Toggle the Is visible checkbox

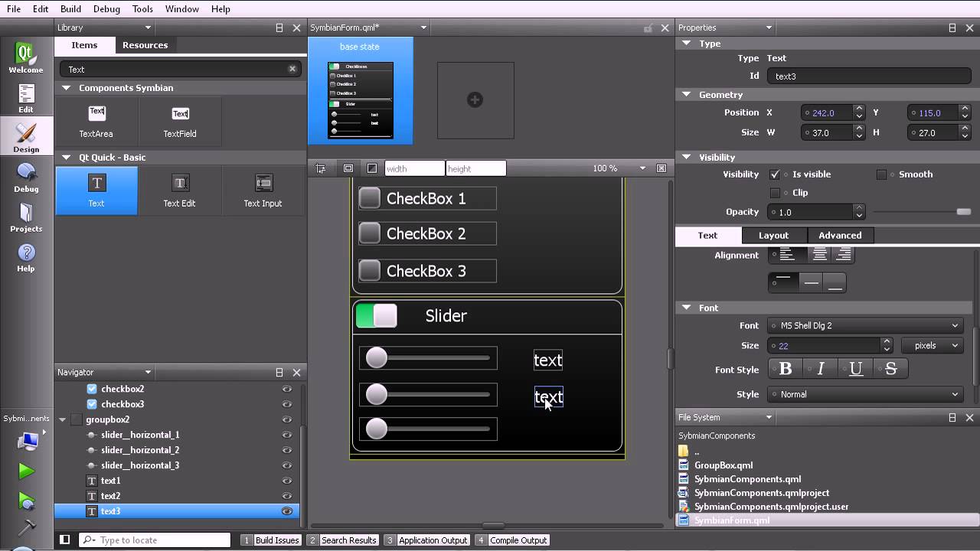(x=775, y=174)
